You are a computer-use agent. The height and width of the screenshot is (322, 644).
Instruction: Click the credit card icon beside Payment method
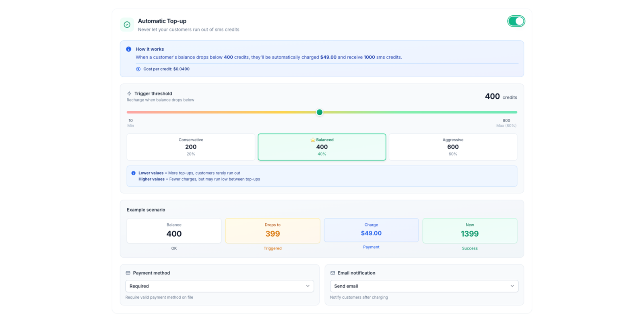coord(128,273)
